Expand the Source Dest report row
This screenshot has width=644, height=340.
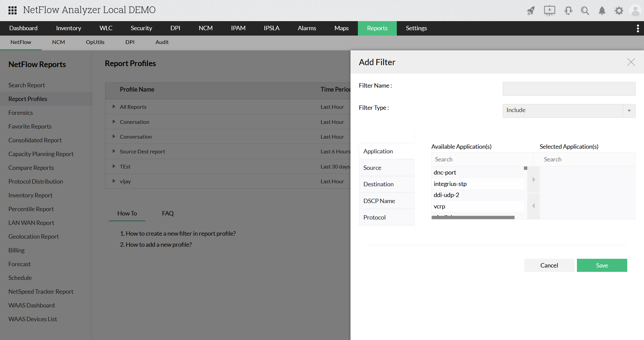point(114,151)
